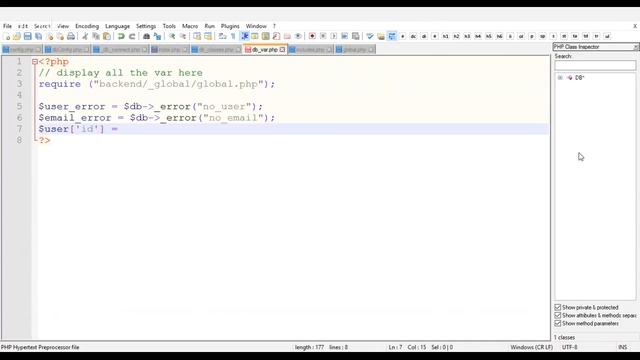The image size is (640, 360).
Task: Toggle Show method parameters checkbox
Action: pos(558,324)
